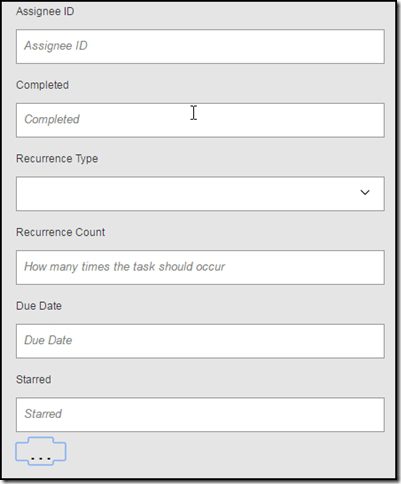Click "How many times the task should occur" placeholder

125,267
